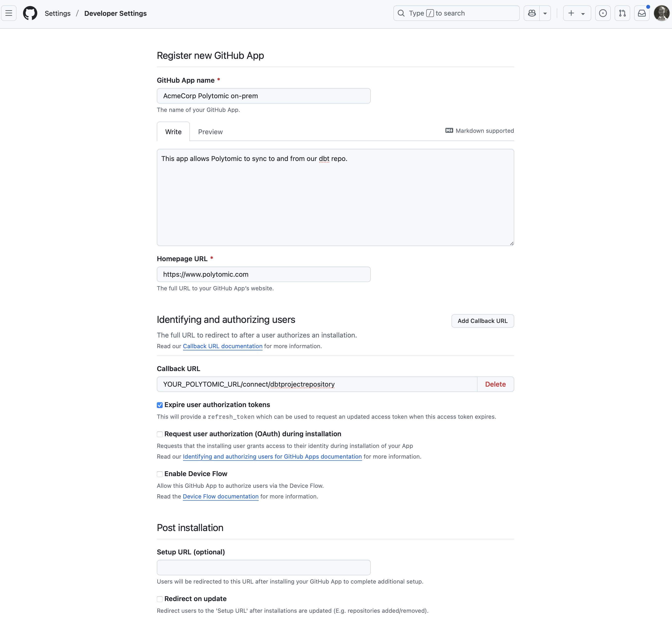
Task: Open the pull requests icon
Action: (622, 13)
